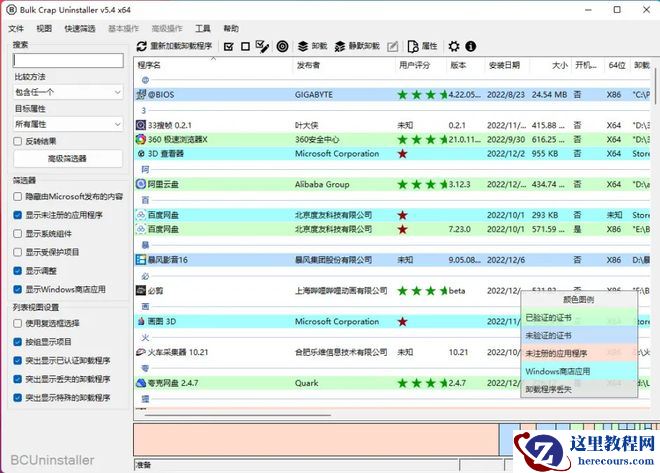
Task: Click the green verified certificate legend swatch
Action: (x=579, y=317)
